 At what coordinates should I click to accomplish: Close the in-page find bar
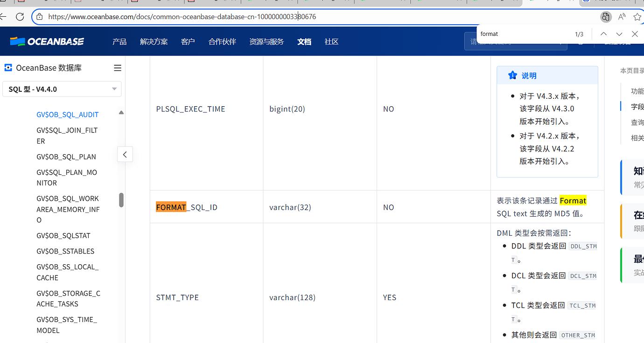tap(634, 34)
